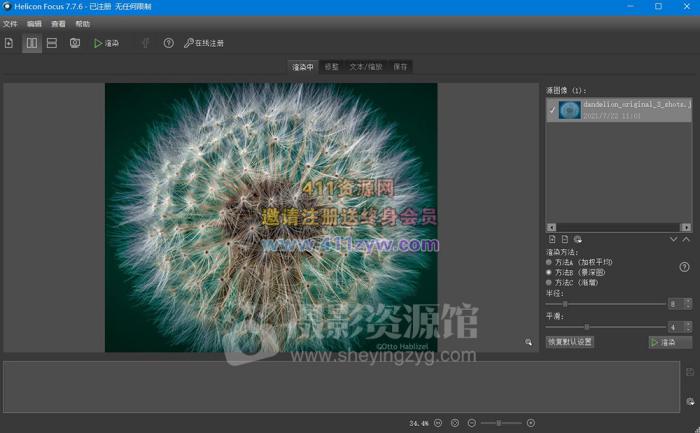Click the camera icon in toolbar
The height and width of the screenshot is (433, 700).
pos(75,43)
